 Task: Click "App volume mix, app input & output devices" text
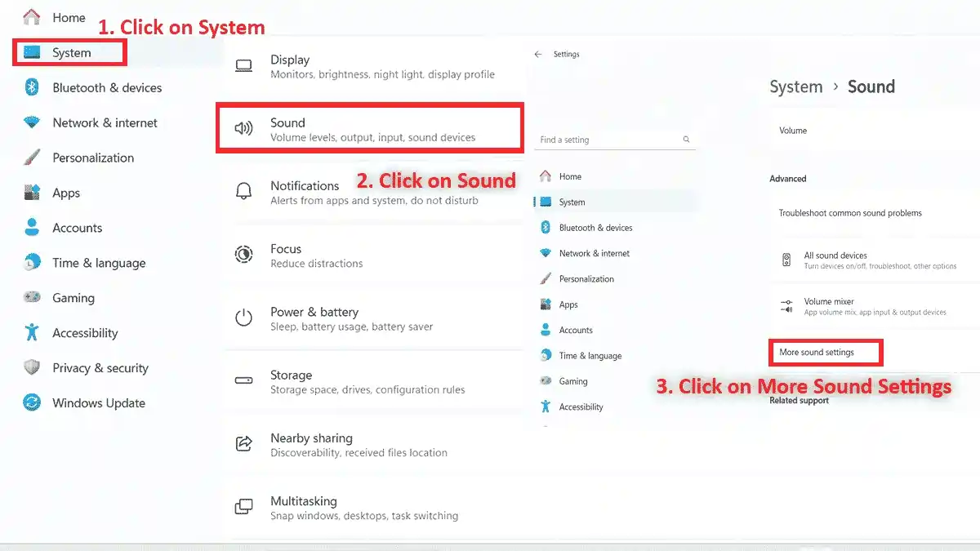[875, 313]
